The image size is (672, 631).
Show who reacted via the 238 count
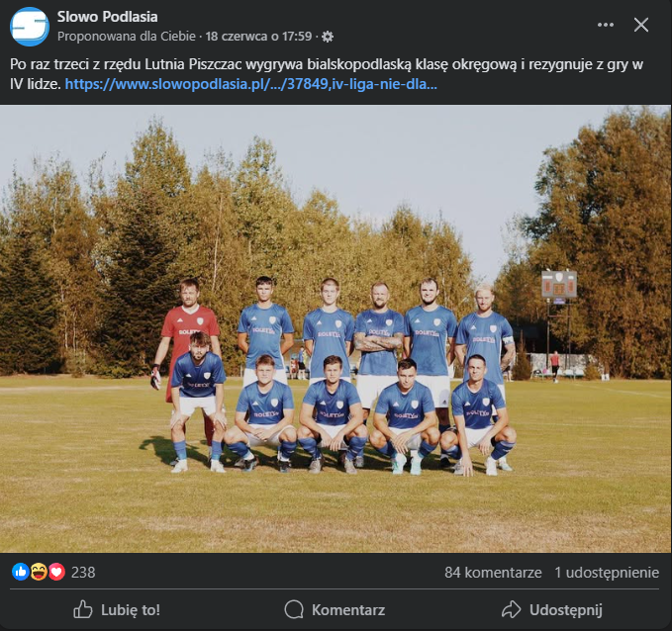(x=83, y=572)
